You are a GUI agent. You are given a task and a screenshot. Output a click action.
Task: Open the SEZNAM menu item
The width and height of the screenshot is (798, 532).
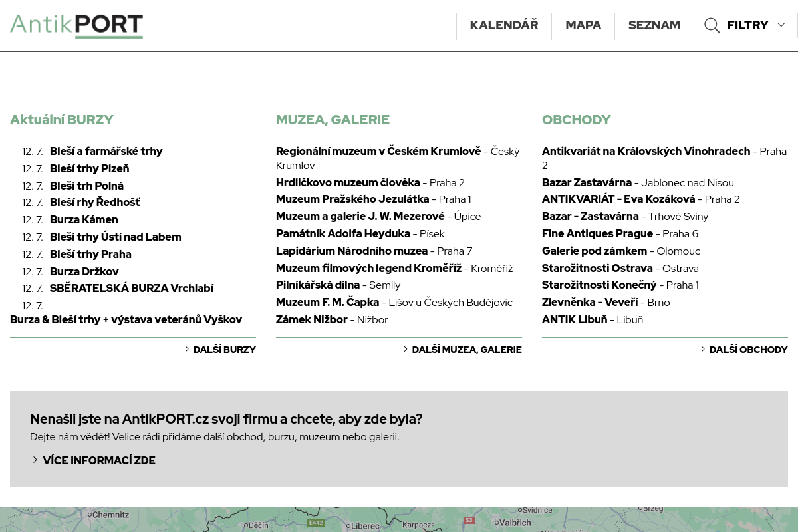[x=654, y=26]
